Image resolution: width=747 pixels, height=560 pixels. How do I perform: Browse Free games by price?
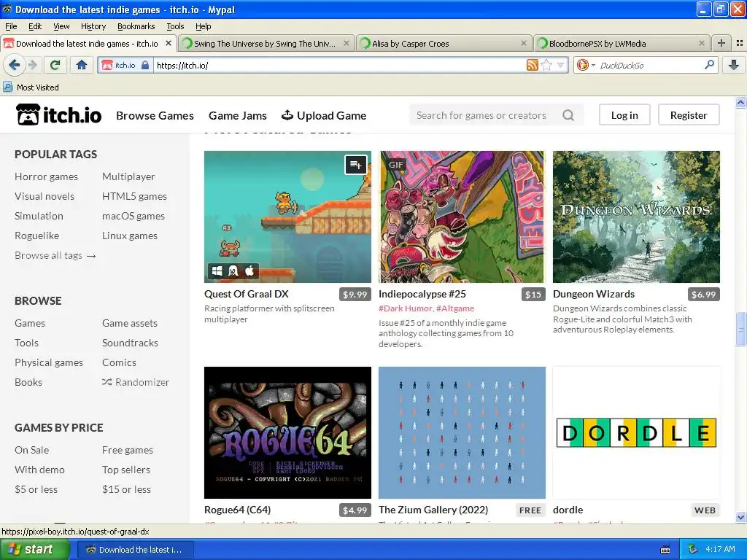pyautogui.click(x=127, y=450)
